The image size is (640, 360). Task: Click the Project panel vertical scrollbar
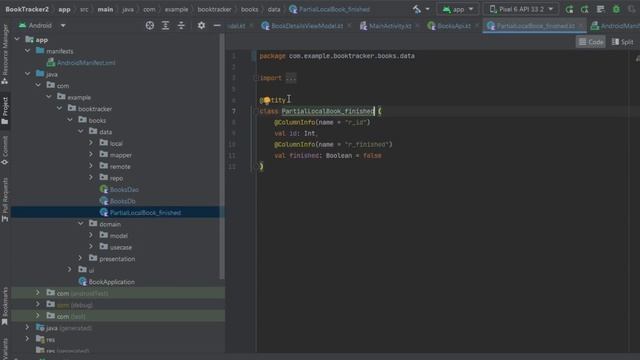pos(222,156)
